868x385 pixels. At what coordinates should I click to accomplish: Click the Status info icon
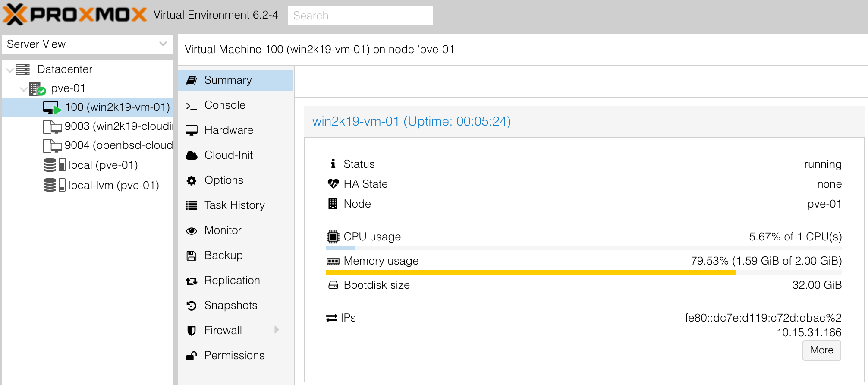coord(333,164)
